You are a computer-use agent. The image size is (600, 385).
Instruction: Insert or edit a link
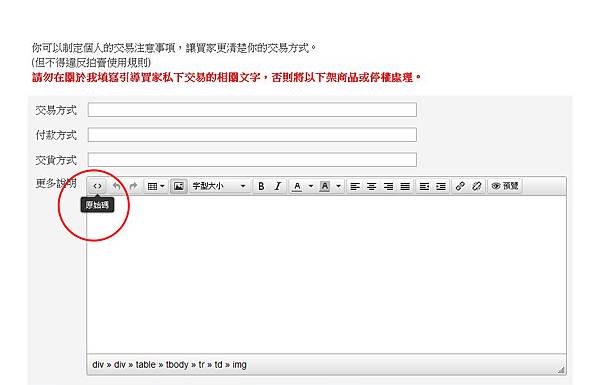460,186
